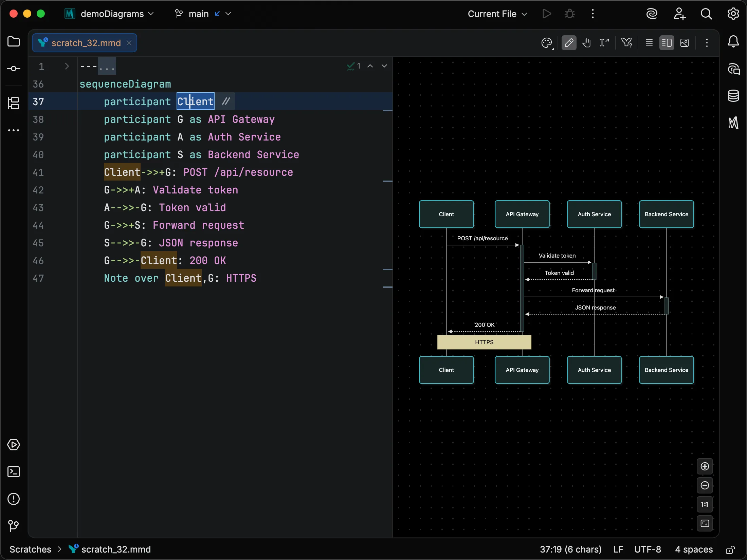Jump to previous highlighted problem arrow

point(370,66)
